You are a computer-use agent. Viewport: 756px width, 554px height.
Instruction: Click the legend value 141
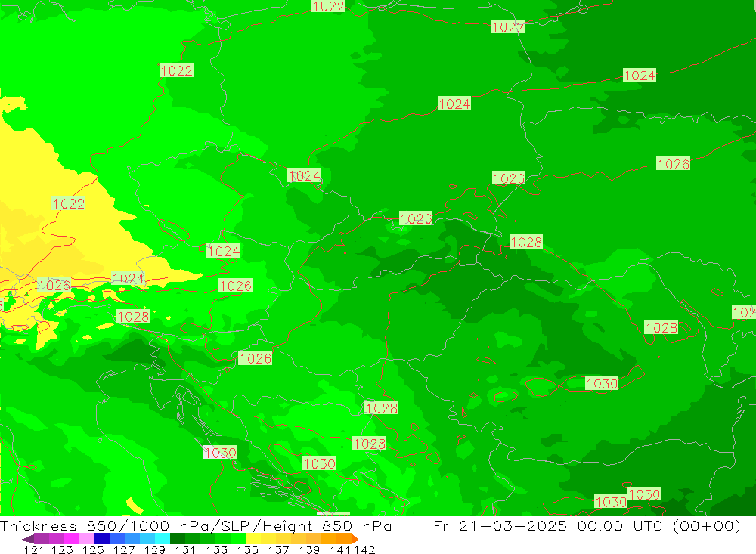pos(340,549)
